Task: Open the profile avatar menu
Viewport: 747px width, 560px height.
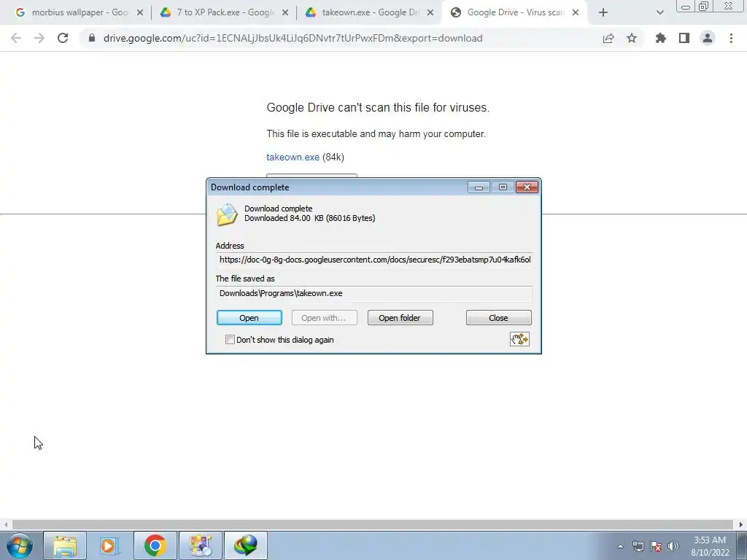Action: [x=708, y=38]
